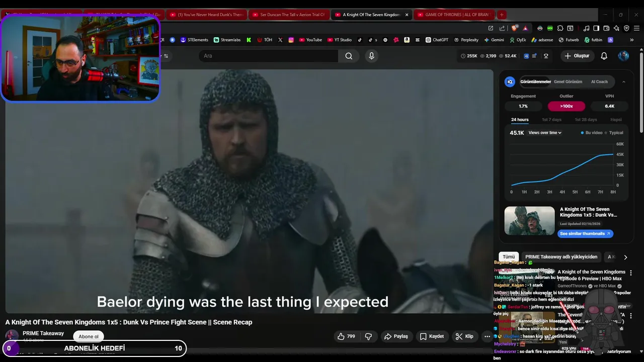Select the 1st 7 days range tab
This screenshot has width=644, height=362.
click(x=551, y=120)
